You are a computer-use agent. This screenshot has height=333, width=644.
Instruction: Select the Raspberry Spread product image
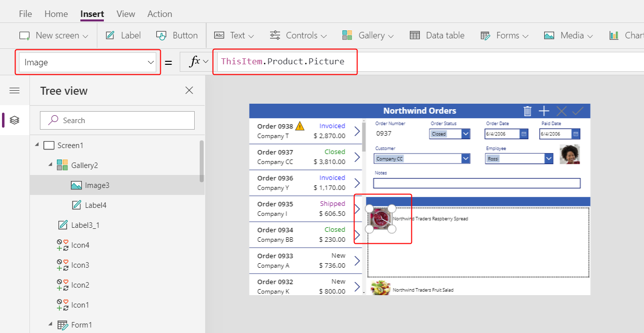(380, 219)
